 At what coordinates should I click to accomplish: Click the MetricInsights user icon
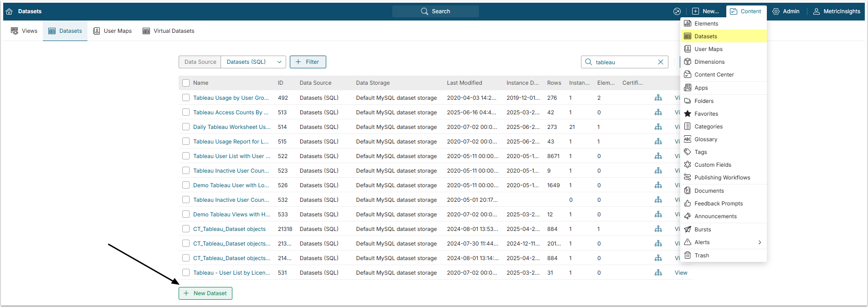pos(817,11)
